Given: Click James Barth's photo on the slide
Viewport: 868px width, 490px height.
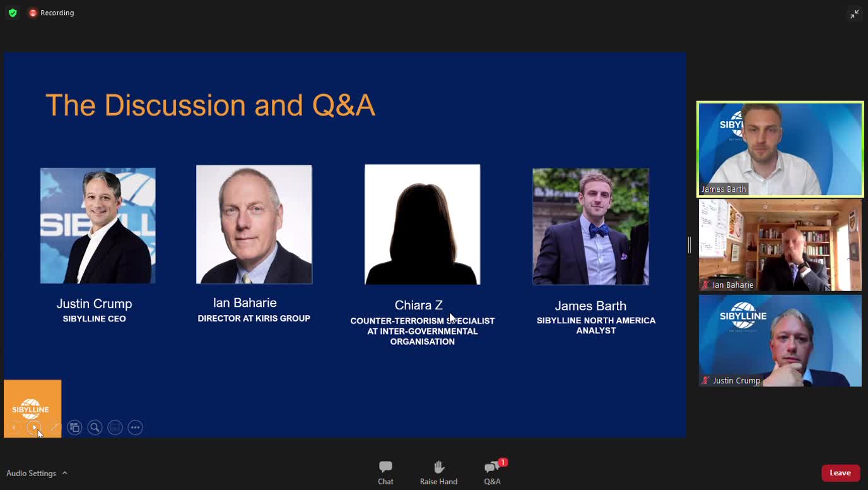Looking at the screenshot, I should pos(590,226).
